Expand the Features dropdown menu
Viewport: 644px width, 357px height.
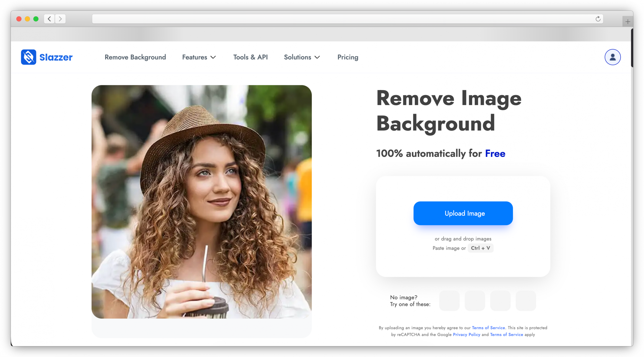[x=199, y=57]
